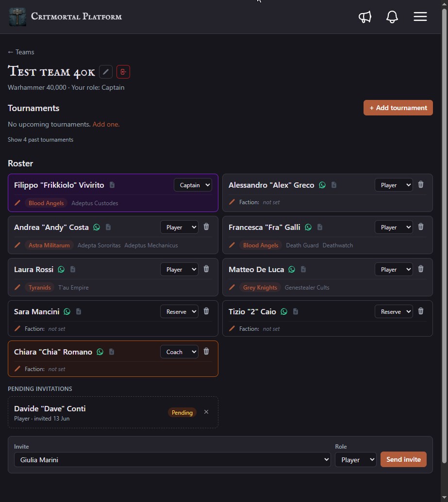Open WhatsApp for Laura Rossi
The image size is (448, 502).
61,269
